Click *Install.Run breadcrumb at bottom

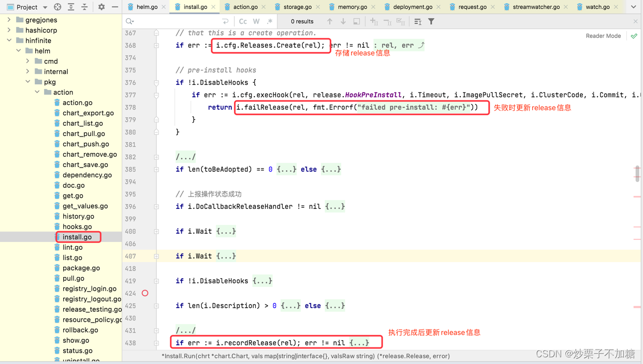coord(305,356)
